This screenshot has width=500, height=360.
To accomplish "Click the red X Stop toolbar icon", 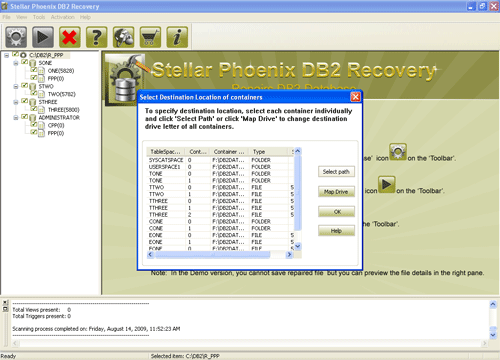I will [70, 37].
